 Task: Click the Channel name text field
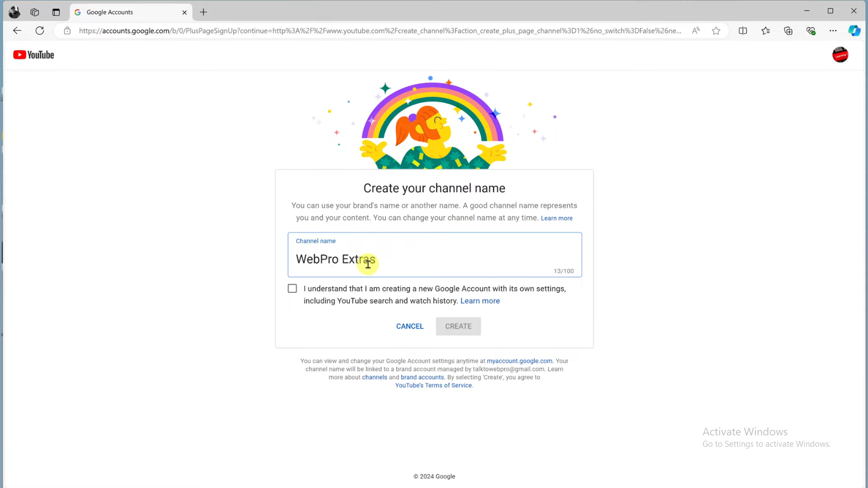tap(435, 255)
